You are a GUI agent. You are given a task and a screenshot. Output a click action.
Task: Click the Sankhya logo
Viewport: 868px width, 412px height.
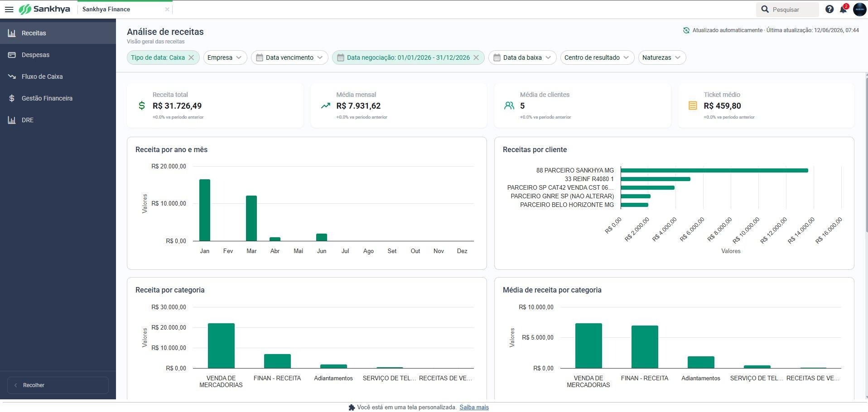(45, 9)
